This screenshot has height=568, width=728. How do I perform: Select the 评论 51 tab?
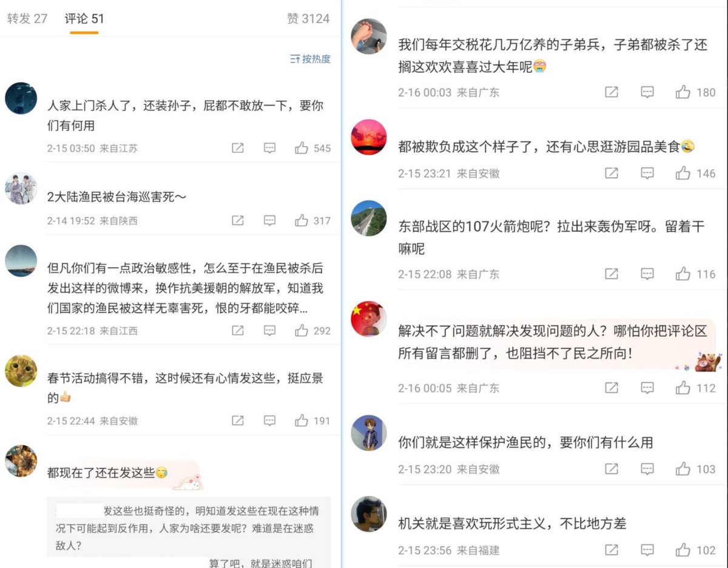84,19
